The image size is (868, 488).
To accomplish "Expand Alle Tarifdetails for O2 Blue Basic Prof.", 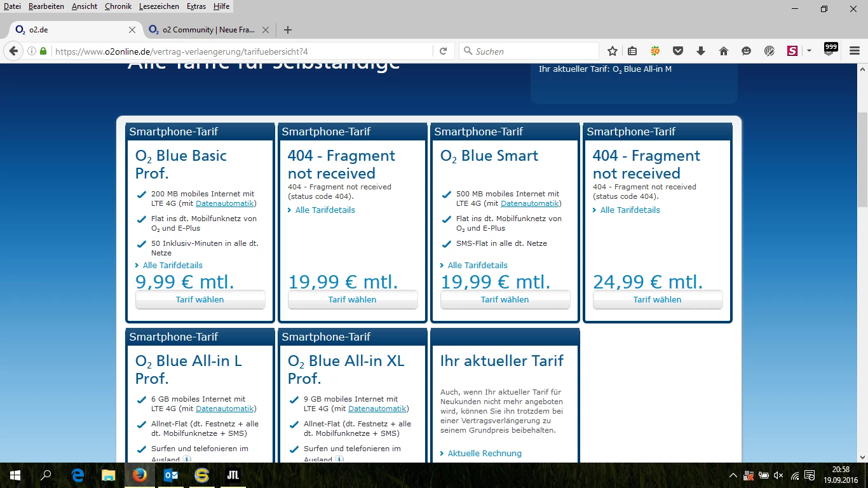I will click(173, 265).
